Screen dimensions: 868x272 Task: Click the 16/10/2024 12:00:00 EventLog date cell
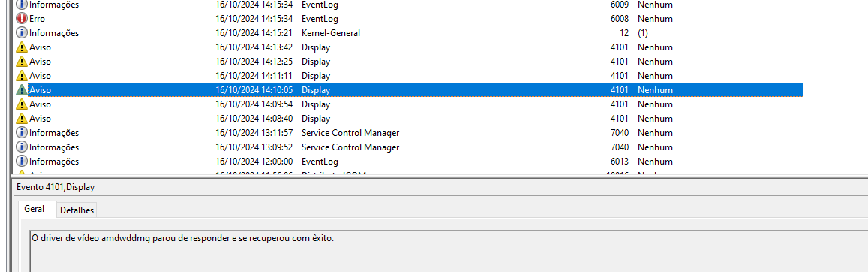pyautogui.click(x=254, y=162)
